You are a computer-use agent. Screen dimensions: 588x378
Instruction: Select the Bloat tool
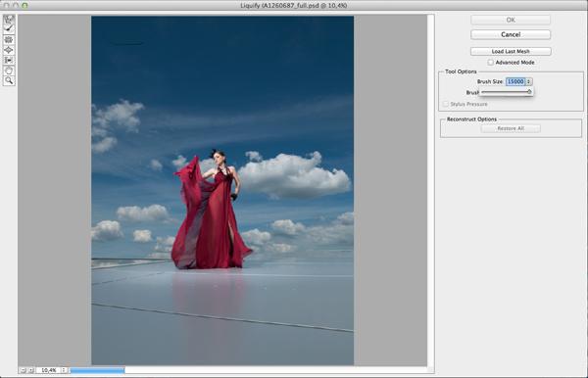[9, 49]
